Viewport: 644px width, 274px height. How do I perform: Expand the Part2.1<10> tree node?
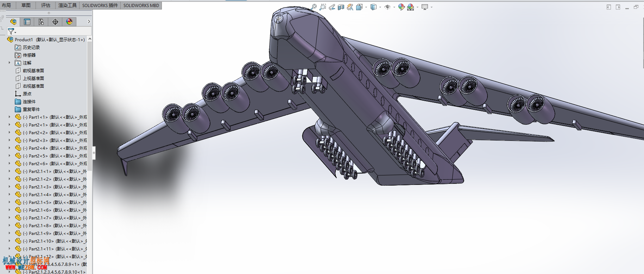[10, 241]
